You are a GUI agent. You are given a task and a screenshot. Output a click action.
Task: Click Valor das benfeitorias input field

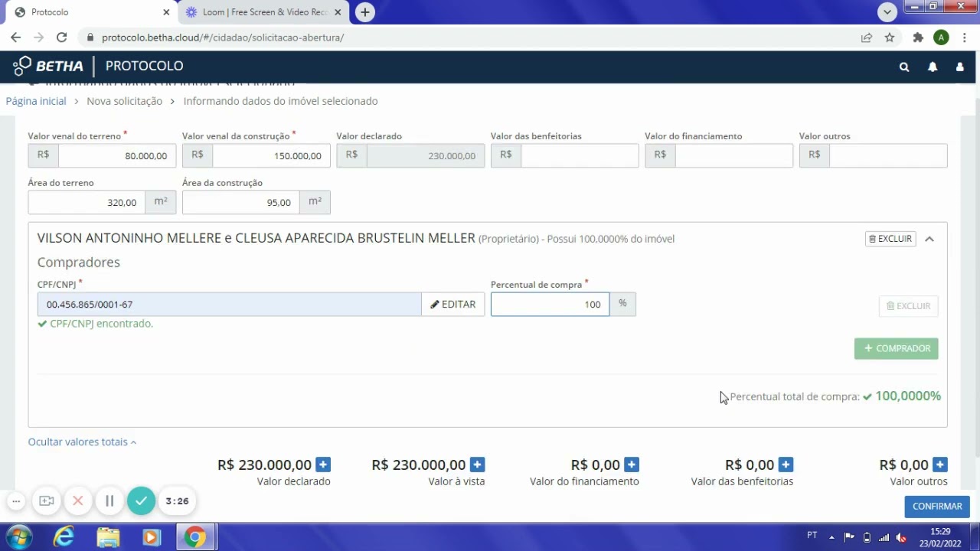580,155
